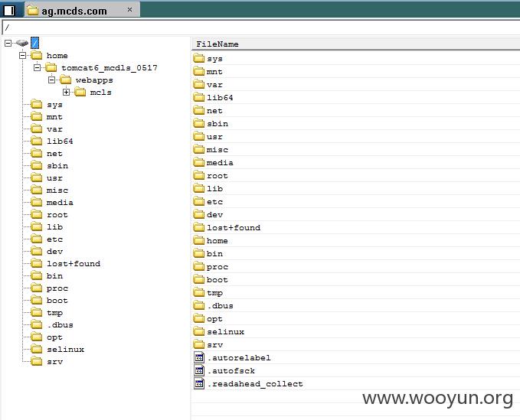This screenshot has height=420, width=520.
Task: Select usr row in file list
Action: click(x=355, y=136)
